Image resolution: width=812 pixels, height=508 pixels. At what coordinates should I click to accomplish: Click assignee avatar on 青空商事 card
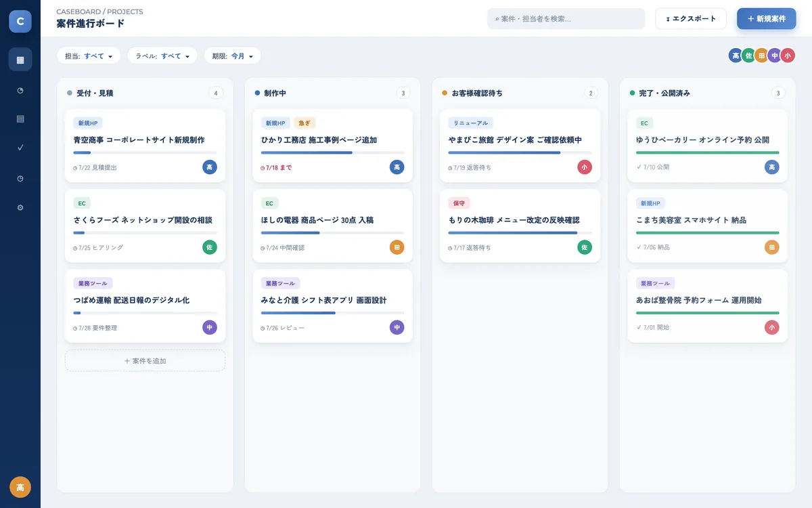point(210,167)
